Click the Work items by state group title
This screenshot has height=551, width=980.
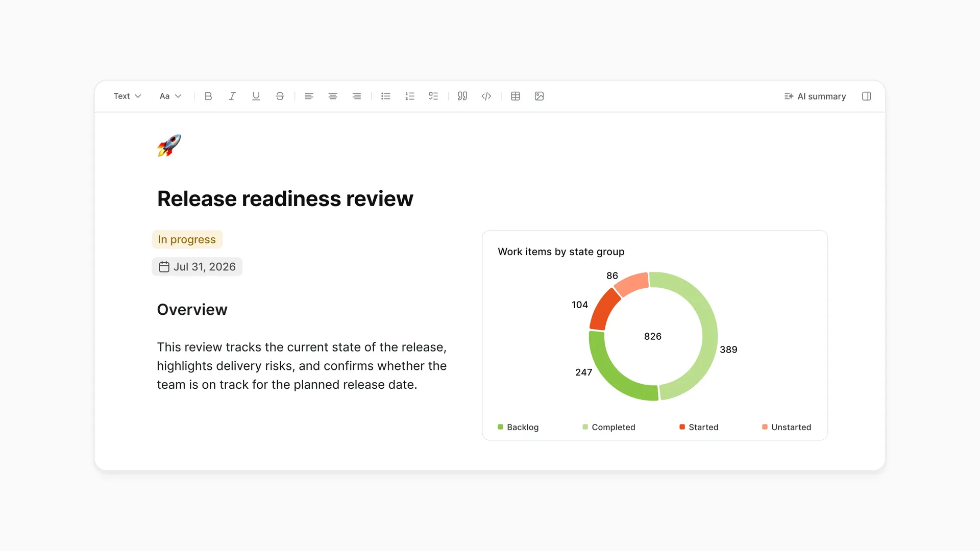(x=561, y=252)
